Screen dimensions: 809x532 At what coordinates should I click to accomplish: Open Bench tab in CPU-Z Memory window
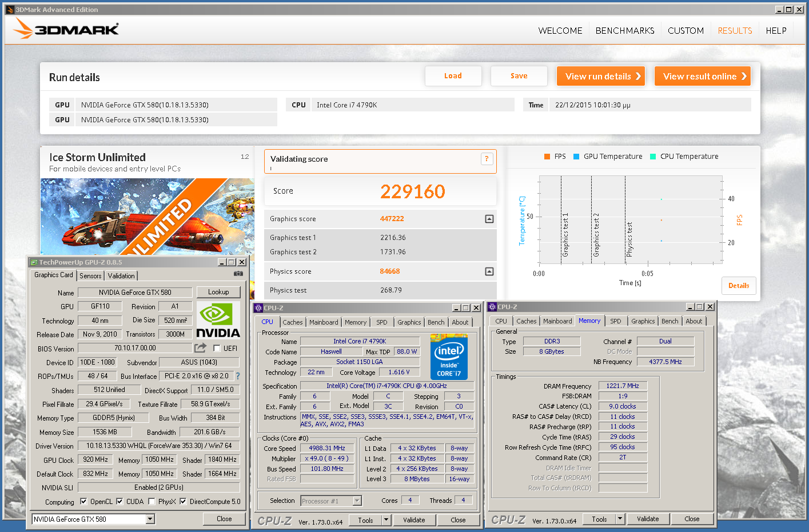[669, 321]
